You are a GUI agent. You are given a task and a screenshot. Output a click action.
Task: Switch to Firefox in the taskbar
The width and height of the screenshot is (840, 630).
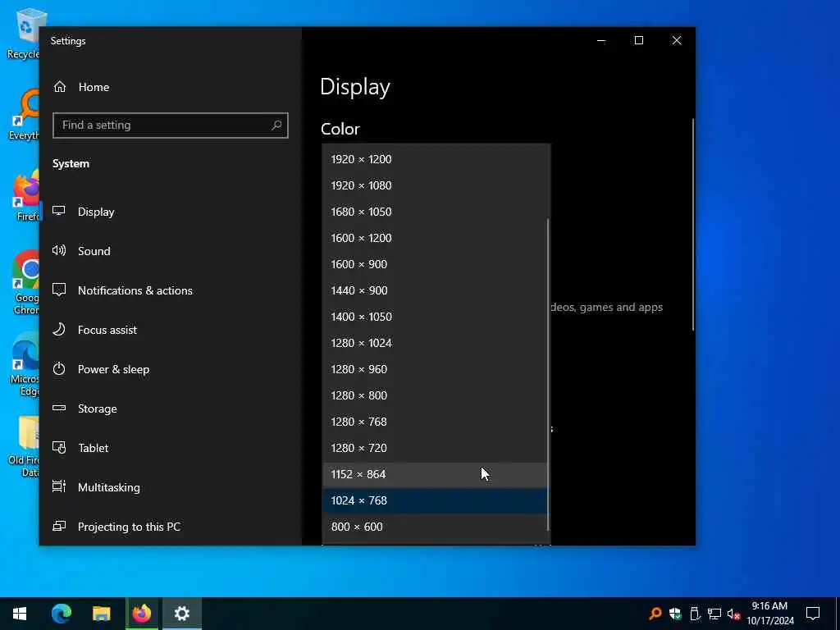141,614
